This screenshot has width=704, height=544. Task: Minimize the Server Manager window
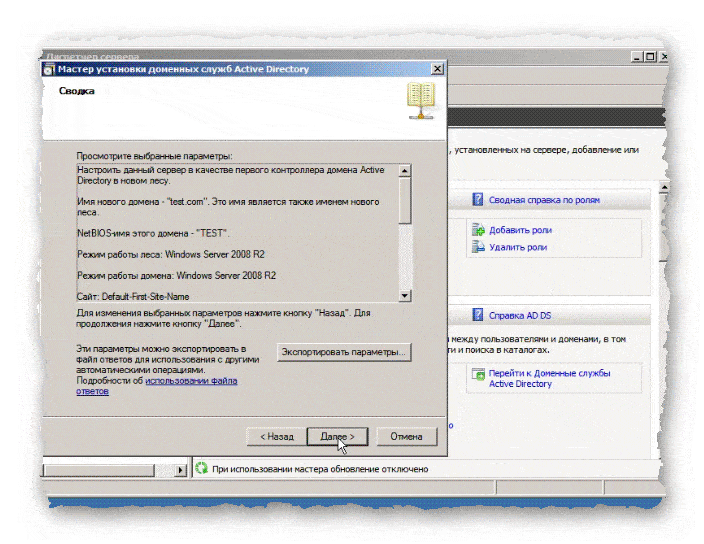pos(637,57)
